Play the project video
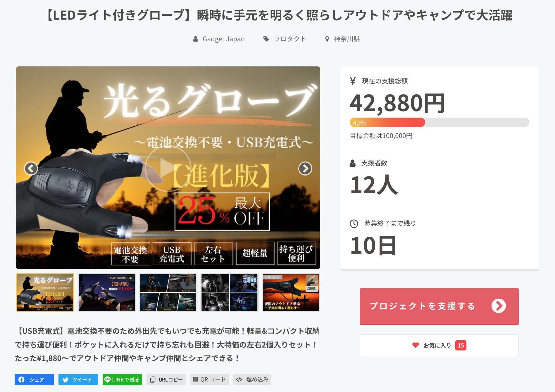 pyautogui.click(x=168, y=168)
